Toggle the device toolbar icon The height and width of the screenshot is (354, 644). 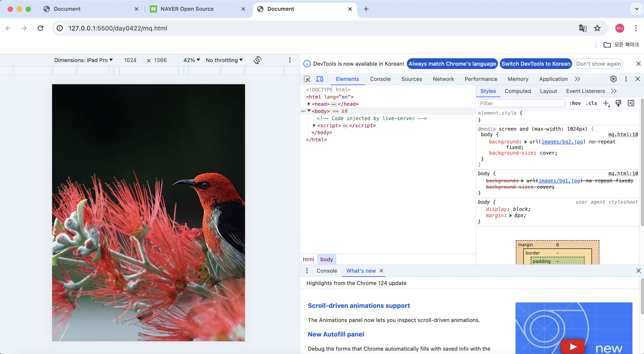pyautogui.click(x=320, y=79)
